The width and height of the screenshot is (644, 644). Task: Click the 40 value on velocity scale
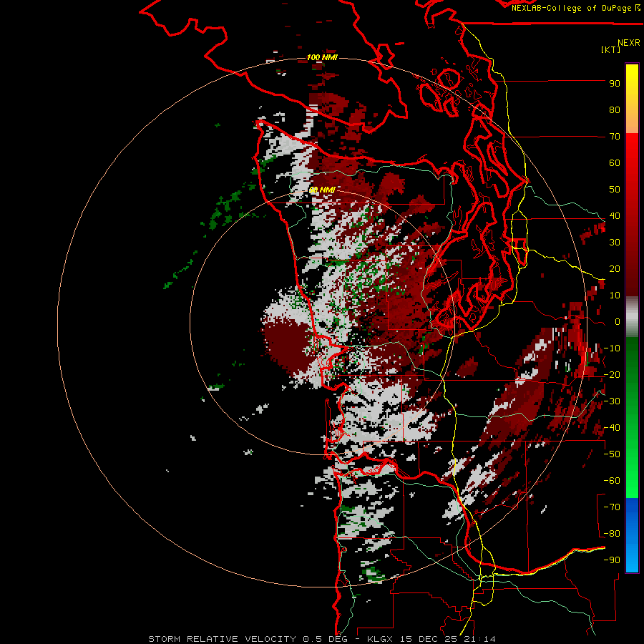(615, 216)
